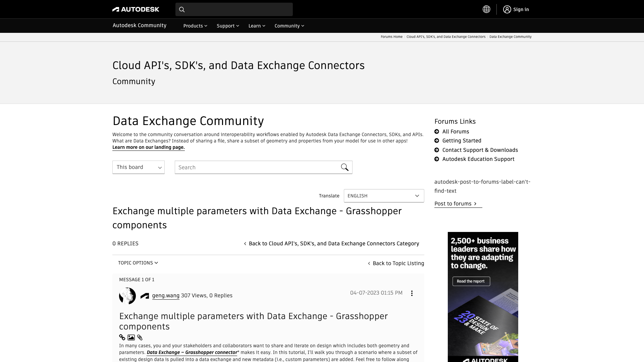Expand the Learn menu
Image resolution: width=644 pixels, height=362 pixels.
click(x=257, y=26)
